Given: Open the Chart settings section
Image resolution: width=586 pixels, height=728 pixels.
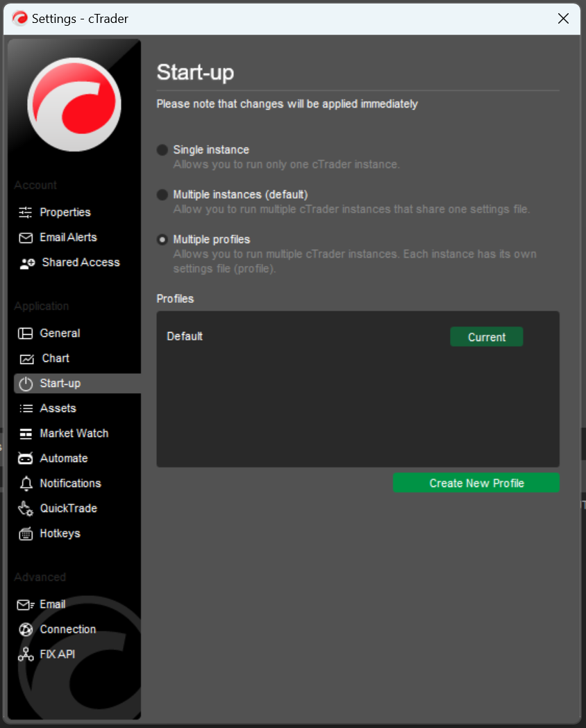Looking at the screenshot, I should click(x=56, y=358).
